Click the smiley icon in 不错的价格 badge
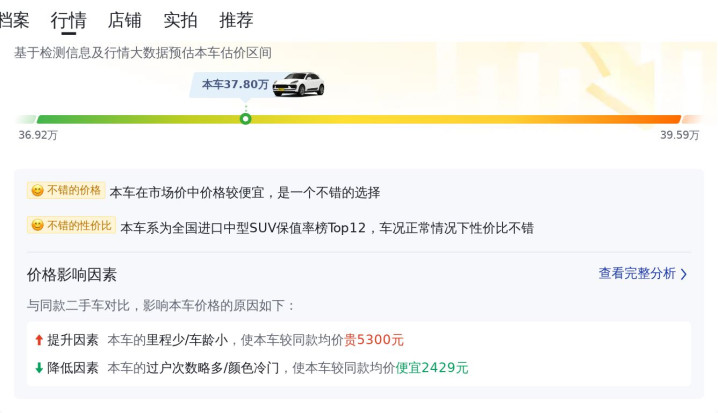Image resolution: width=718 pixels, height=413 pixels. pos(38,190)
